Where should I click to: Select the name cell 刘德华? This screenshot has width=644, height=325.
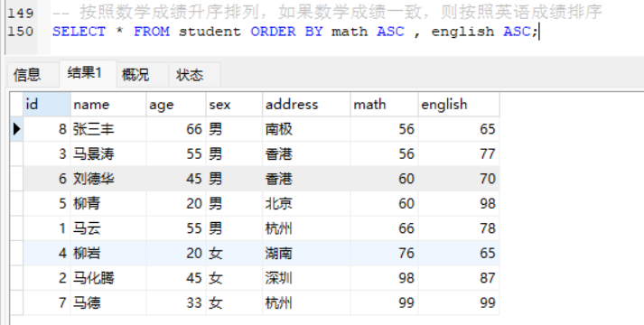108,179
